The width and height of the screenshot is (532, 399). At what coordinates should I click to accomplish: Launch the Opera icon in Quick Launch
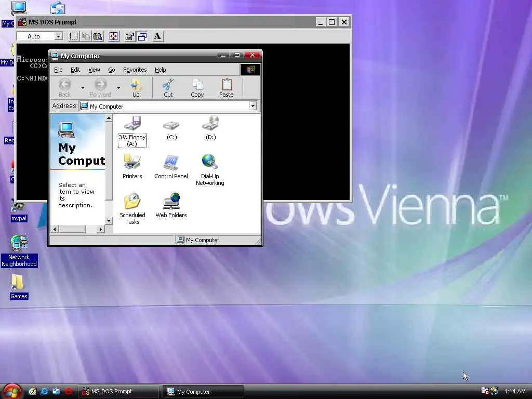coord(68,391)
